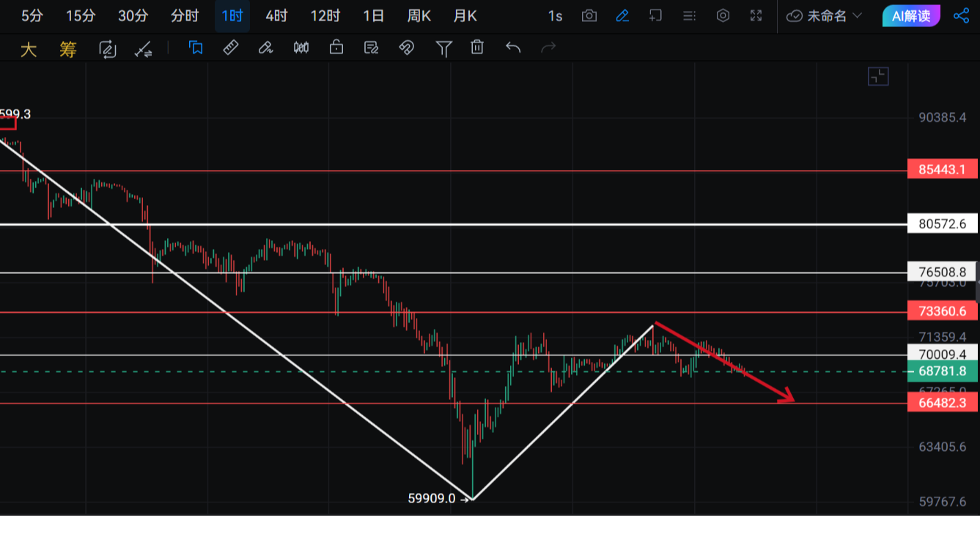Select the 15分 timeframe tab
The image size is (980, 553).
(x=81, y=16)
